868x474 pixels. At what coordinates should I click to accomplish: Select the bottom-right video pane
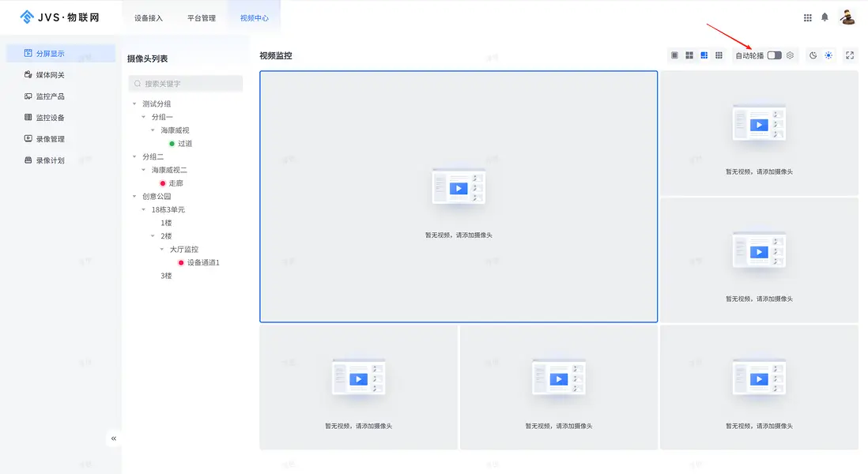759,387
